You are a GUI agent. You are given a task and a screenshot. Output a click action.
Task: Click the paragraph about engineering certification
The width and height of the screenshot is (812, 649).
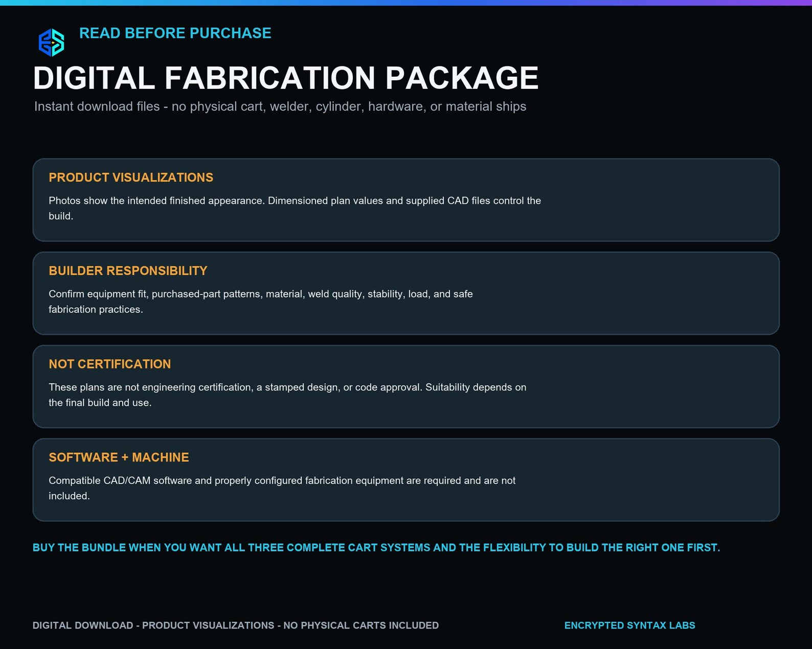coord(287,395)
